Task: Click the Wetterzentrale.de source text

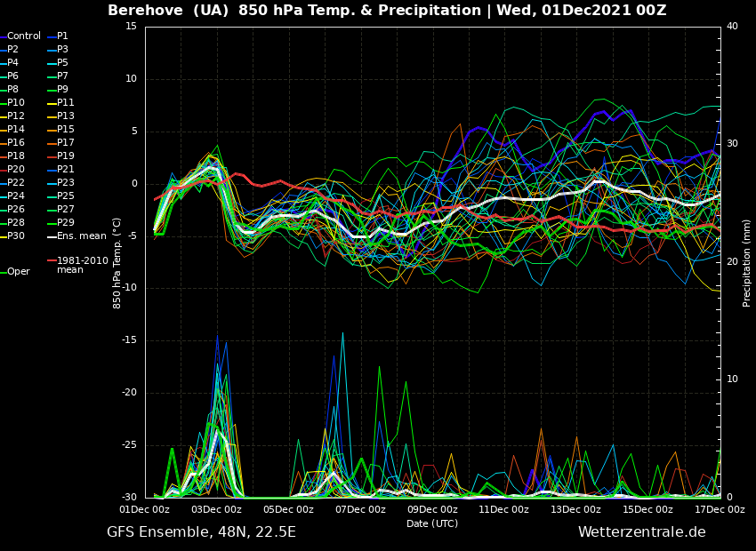Action: (x=641, y=532)
